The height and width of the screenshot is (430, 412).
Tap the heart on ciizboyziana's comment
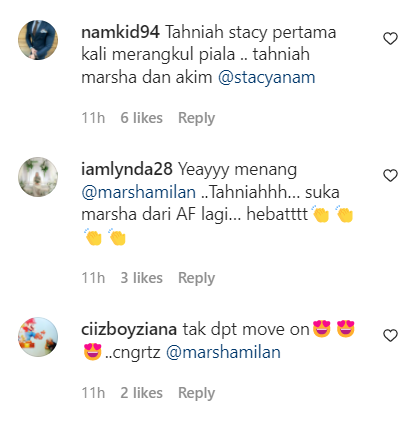tap(390, 335)
